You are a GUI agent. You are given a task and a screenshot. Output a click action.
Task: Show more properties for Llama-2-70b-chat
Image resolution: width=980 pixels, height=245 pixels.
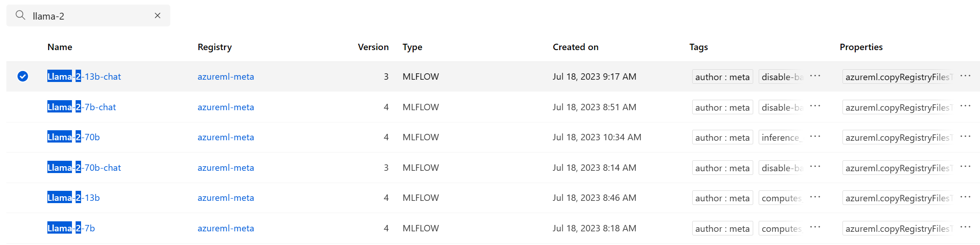click(965, 167)
